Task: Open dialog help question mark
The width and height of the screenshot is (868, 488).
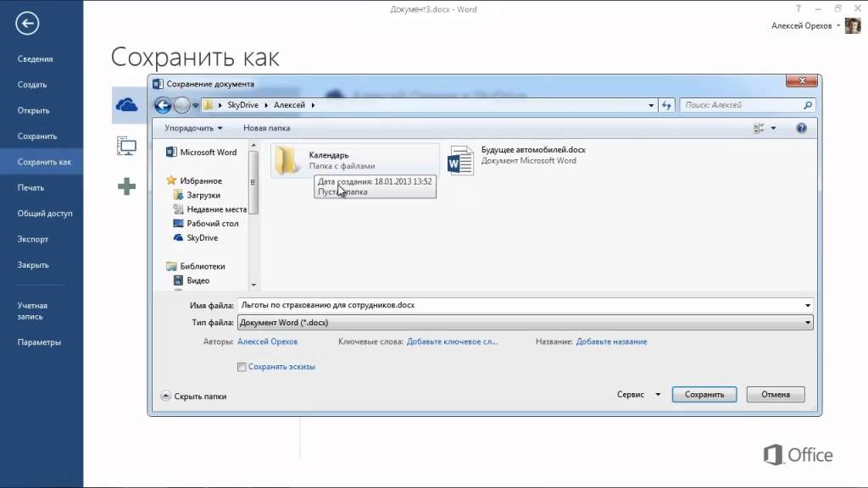Action: (801, 129)
